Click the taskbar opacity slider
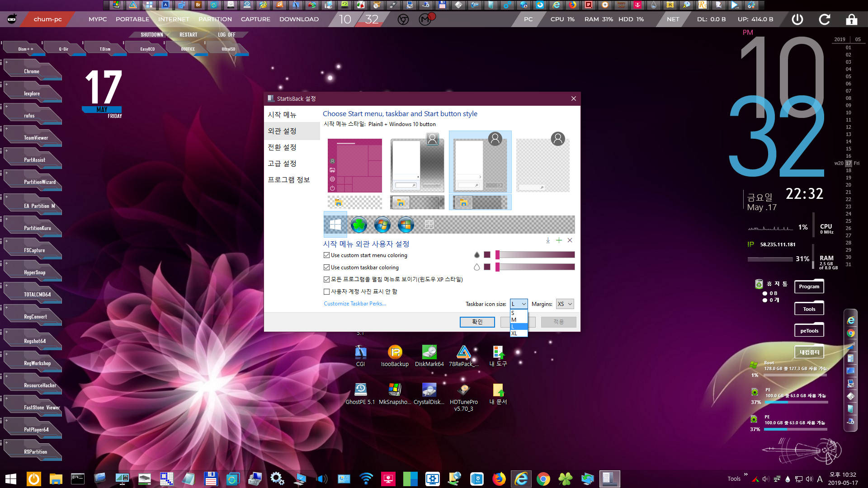The width and height of the screenshot is (868, 488). click(535, 267)
